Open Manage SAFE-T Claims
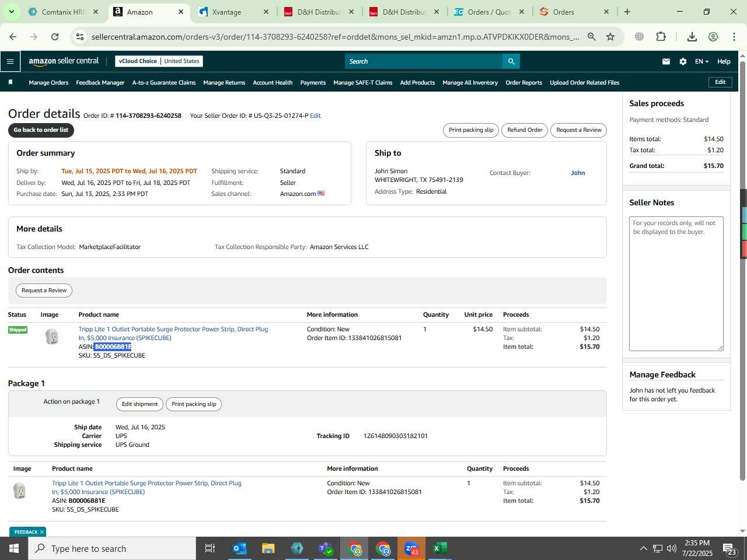Viewport: 747px width, 560px height. coord(362,83)
